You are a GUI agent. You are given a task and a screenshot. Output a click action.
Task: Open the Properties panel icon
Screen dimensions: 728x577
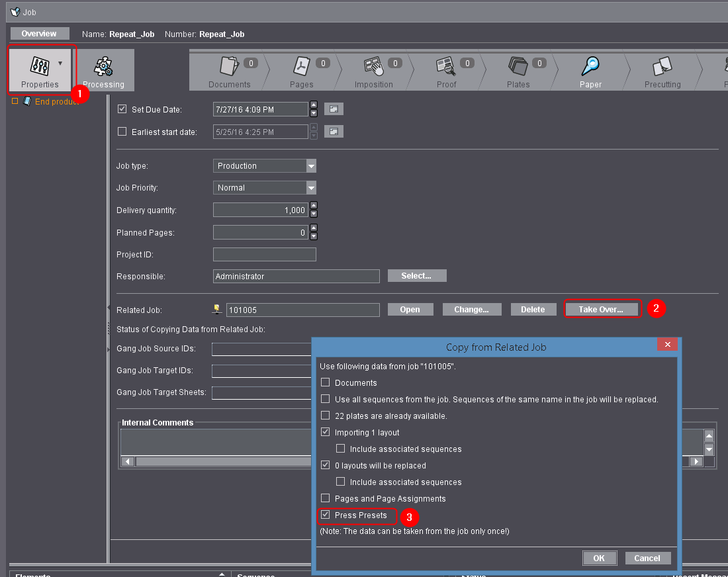pos(38,65)
